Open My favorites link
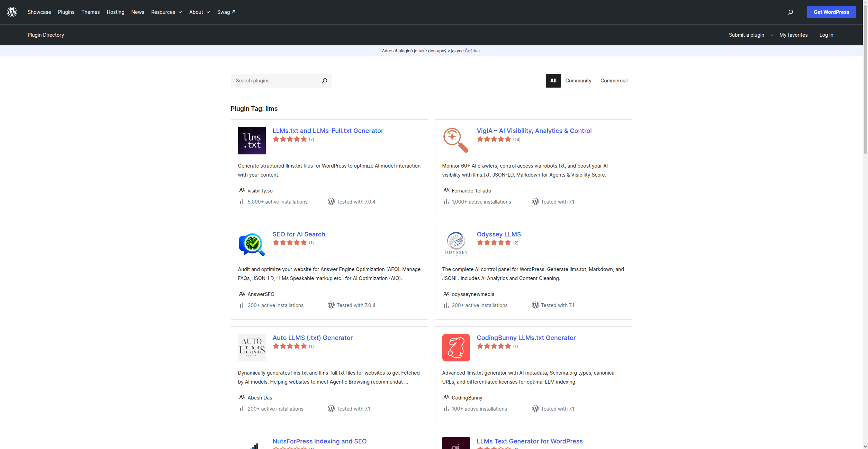This screenshot has width=868, height=449. (793, 35)
